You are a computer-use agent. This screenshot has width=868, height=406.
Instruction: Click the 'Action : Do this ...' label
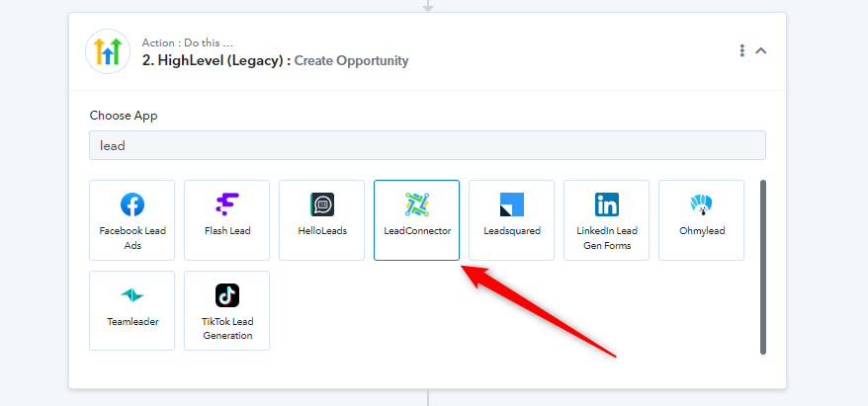click(x=187, y=42)
